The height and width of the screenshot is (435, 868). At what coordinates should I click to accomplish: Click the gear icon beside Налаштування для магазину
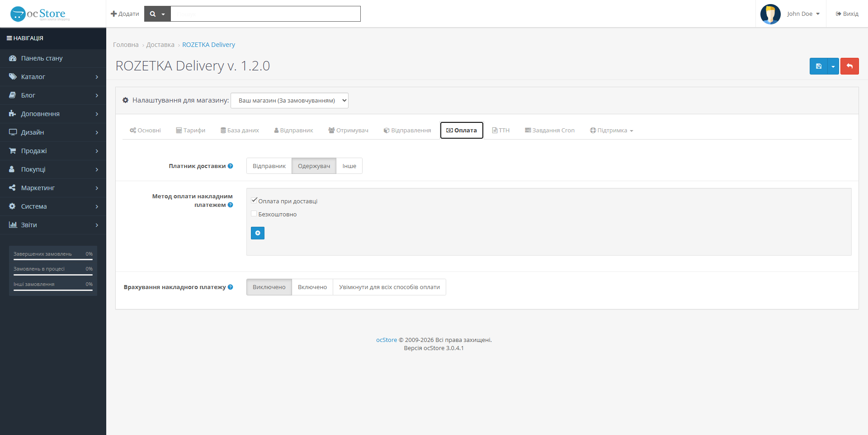click(126, 100)
